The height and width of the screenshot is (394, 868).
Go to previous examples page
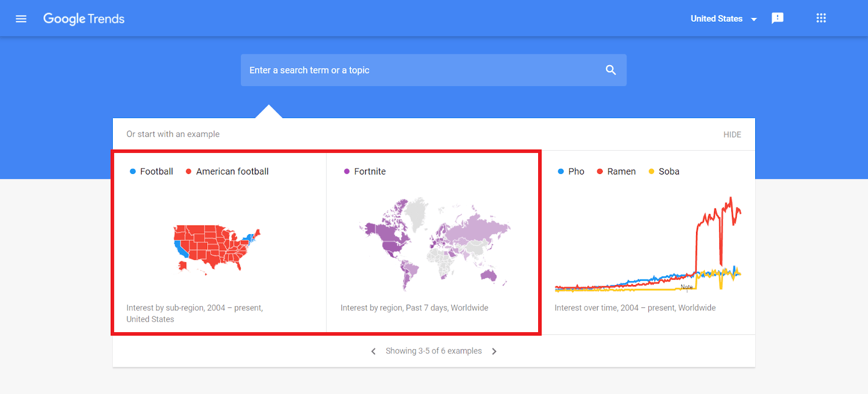[x=373, y=351]
